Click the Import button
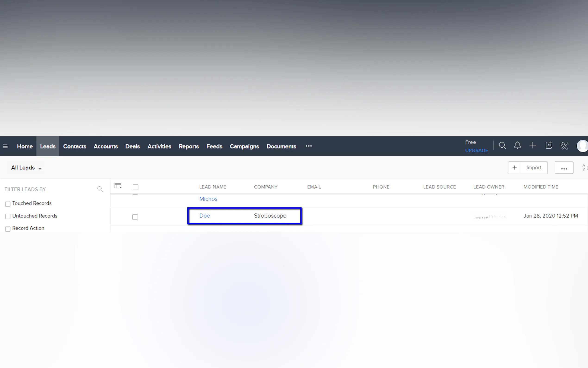Screen dimensions: 588x368 coord(534,168)
